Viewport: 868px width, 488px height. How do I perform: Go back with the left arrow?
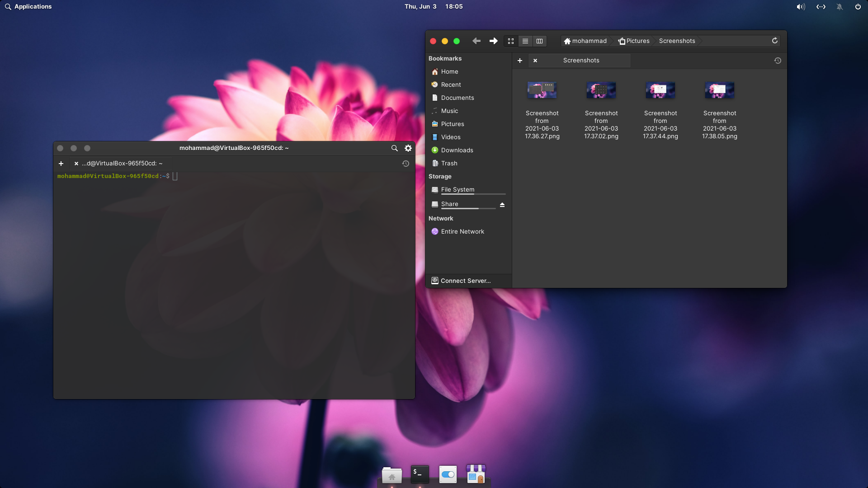click(x=476, y=41)
